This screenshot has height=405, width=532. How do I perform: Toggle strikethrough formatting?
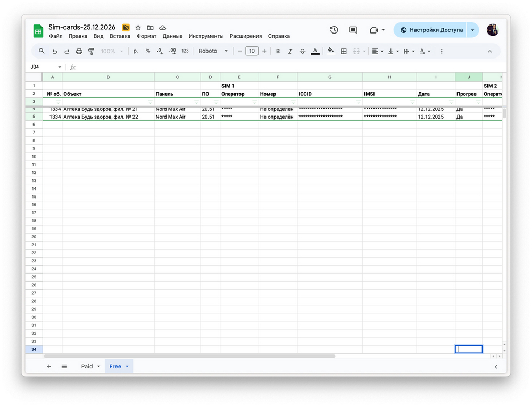pyautogui.click(x=303, y=51)
